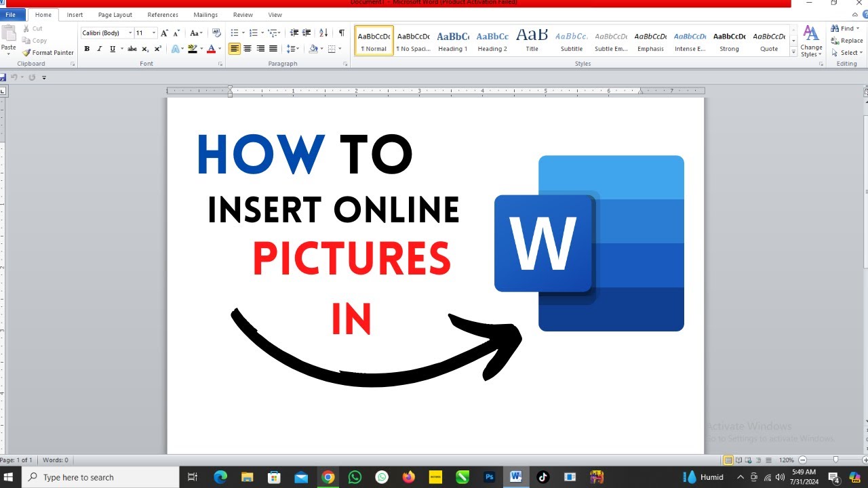Toggle subscript formatting
The width and height of the screenshot is (868, 488).
click(145, 49)
